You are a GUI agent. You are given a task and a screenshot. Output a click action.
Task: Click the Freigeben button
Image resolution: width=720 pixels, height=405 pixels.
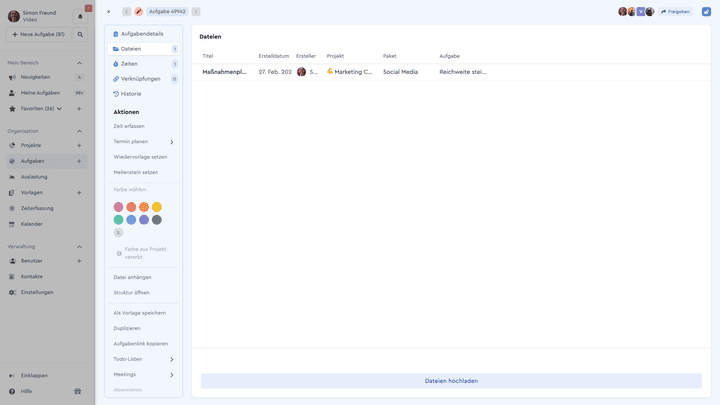pyautogui.click(x=675, y=11)
